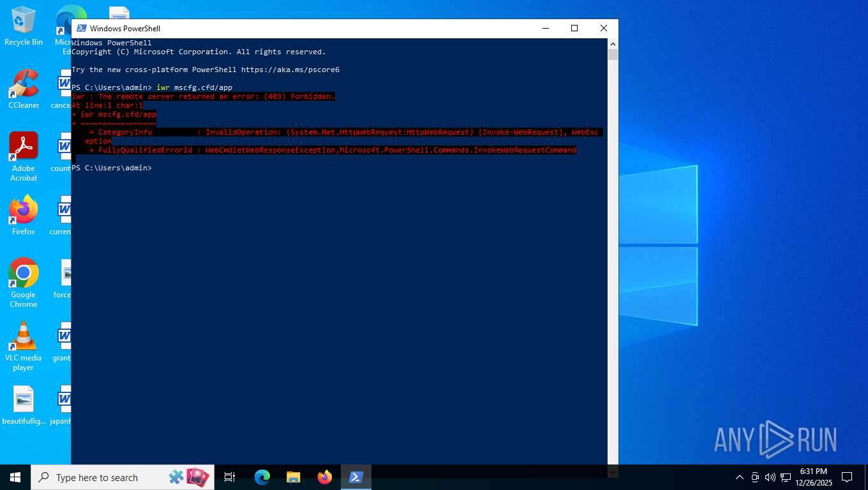Click the PS C:\Users\admin> prompt line
This screenshot has height=490, width=868.
pyautogui.click(x=112, y=168)
